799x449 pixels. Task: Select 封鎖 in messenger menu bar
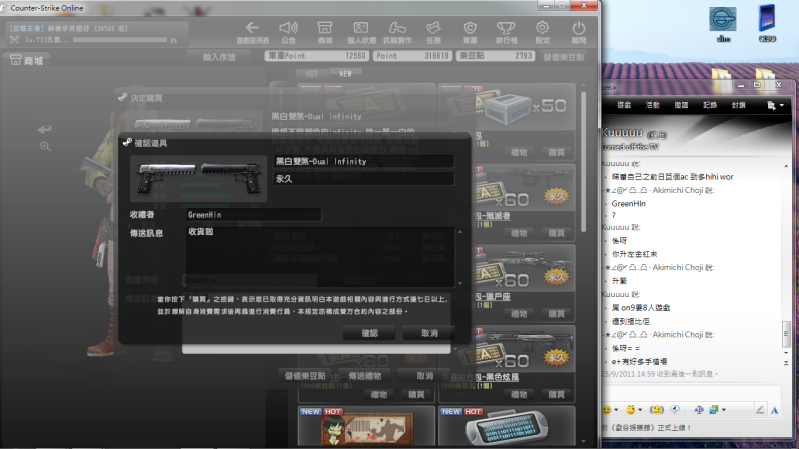(x=738, y=105)
